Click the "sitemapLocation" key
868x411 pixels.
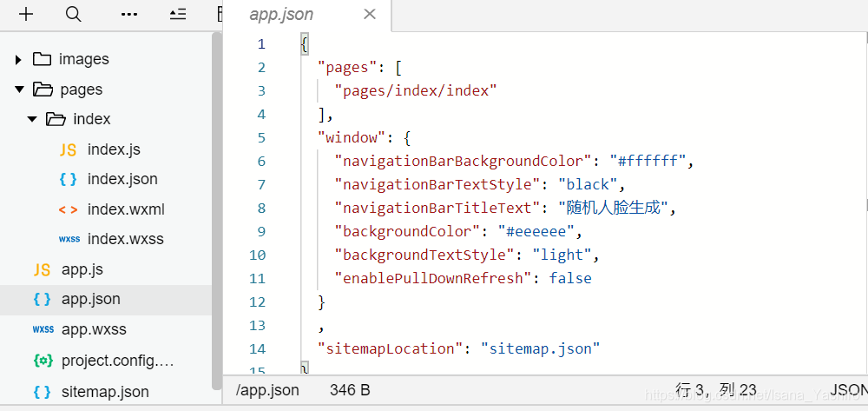(x=391, y=348)
